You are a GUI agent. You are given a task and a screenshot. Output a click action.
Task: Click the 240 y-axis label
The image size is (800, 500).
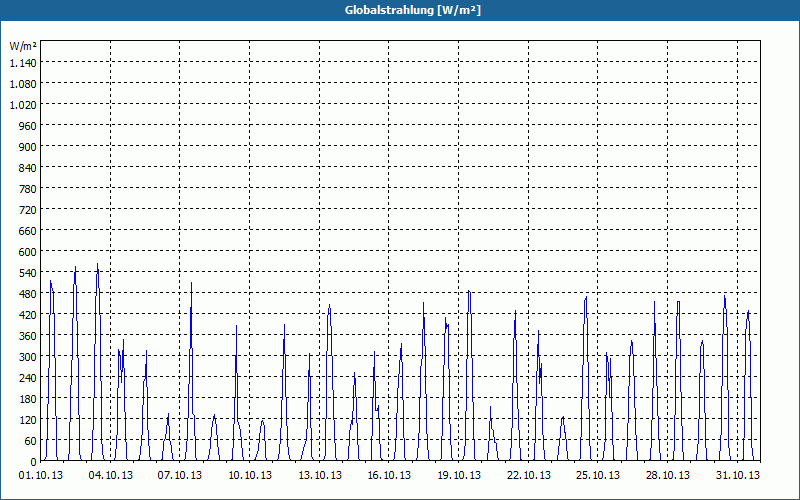28,378
